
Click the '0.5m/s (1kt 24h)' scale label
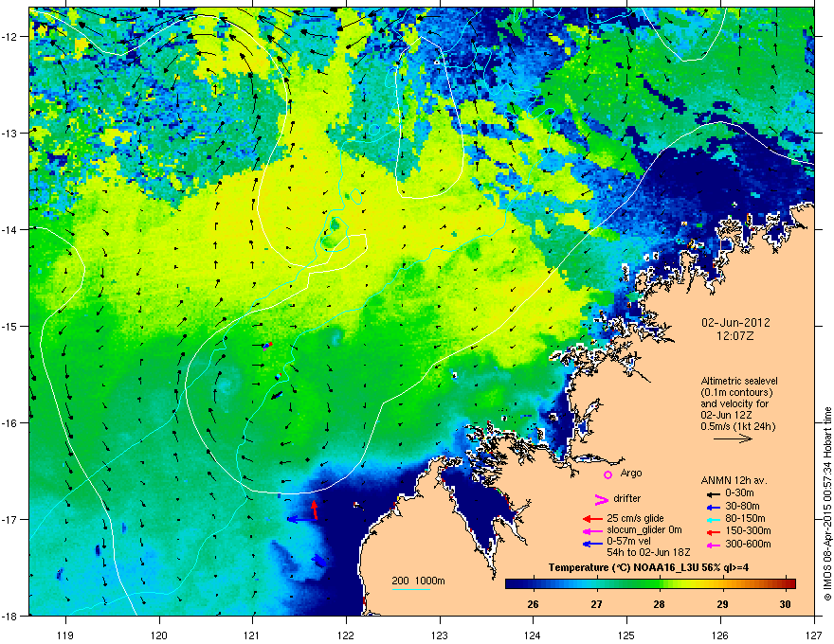(738, 427)
